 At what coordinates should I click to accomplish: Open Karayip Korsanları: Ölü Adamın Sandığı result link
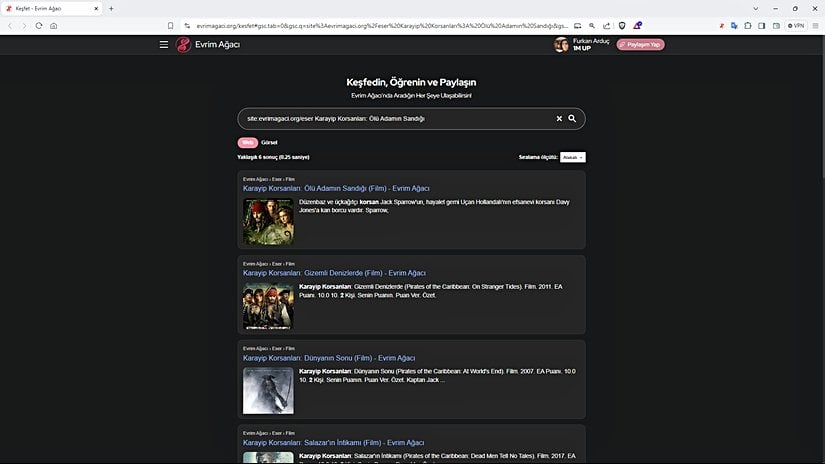(x=336, y=188)
